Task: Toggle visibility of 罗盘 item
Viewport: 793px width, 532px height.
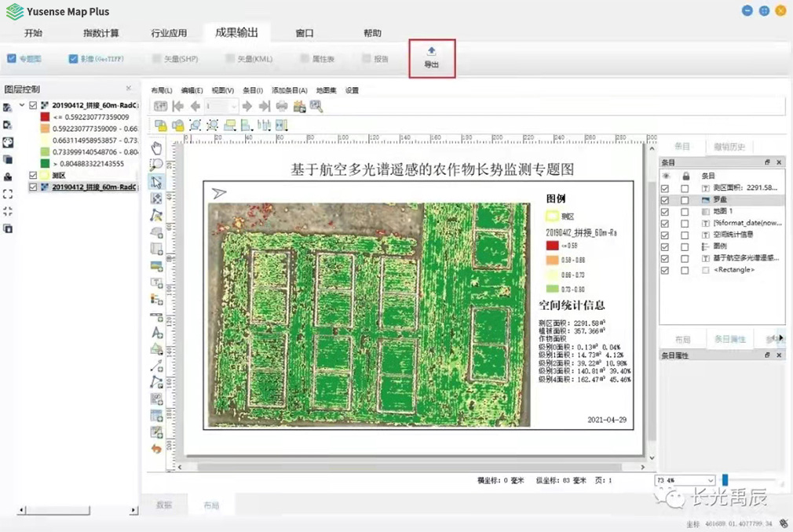Action: tap(664, 200)
